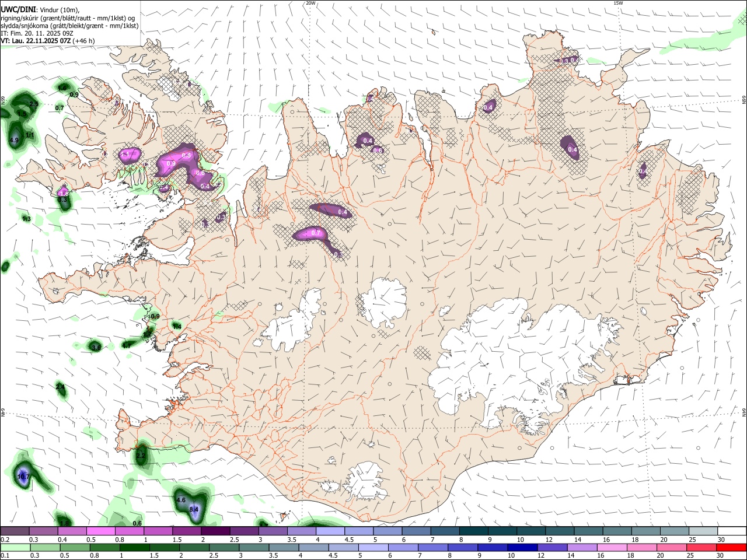Image resolution: width=747 pixels, height=560 pixels.
Task: Select the 2.4 rainfall value label
Action: tap(60, 387)
